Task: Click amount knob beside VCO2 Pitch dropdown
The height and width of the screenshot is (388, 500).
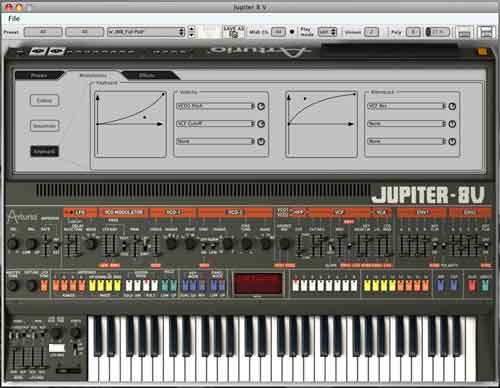Action: coord(261,106)
